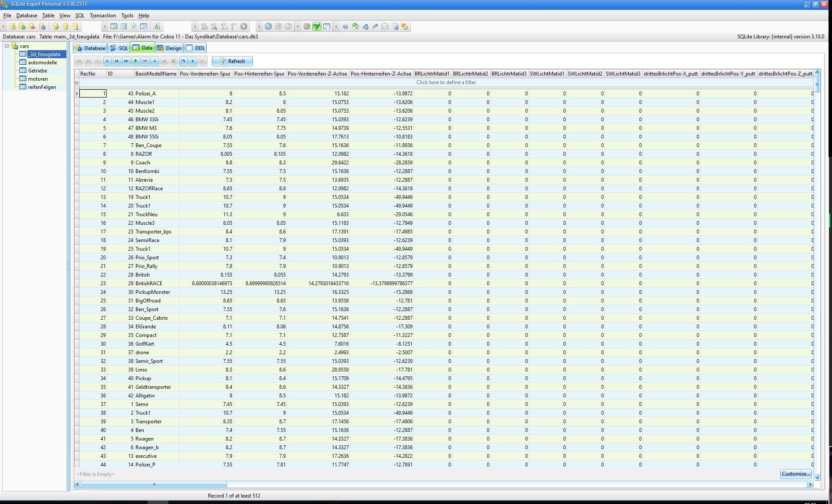This screenshot has height=504, width=832.
Task: Click 'Click here to define a filter' row
Action: click(446, 82)
